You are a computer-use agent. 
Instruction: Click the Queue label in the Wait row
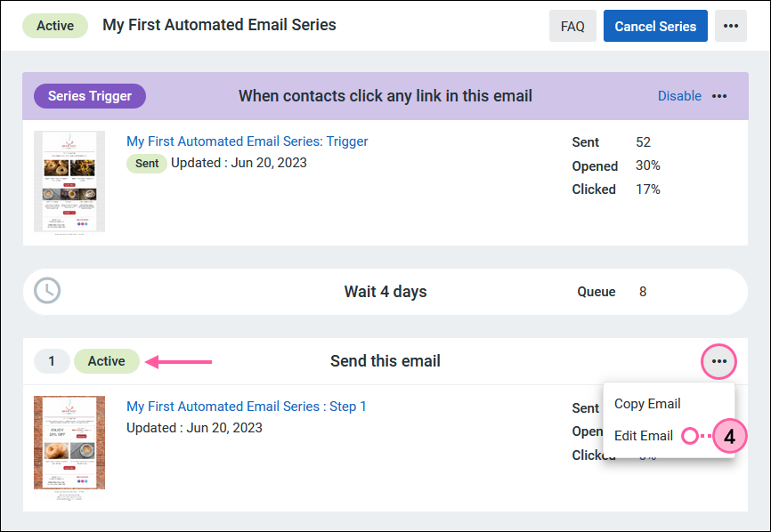pyautogui.click(x=597, y=292)
